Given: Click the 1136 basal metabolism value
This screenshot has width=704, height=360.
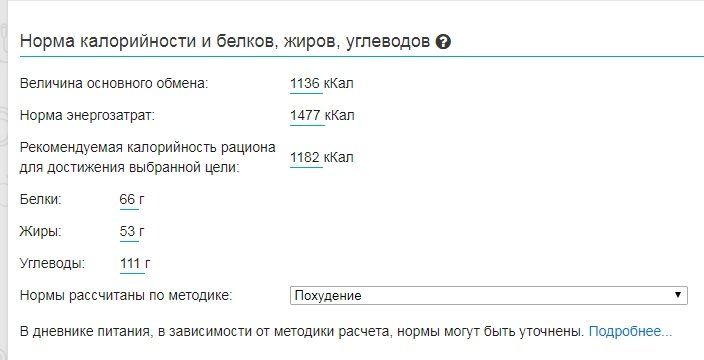Looking at the screenshot, I should point(305,83).
